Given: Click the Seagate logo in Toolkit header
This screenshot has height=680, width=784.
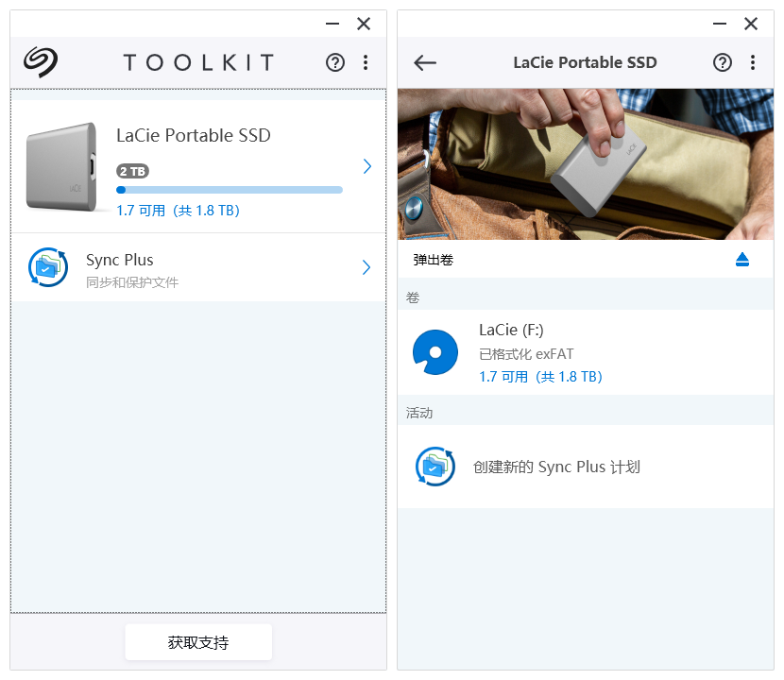Looking at the screenshot, I should [x=41, y=62].
